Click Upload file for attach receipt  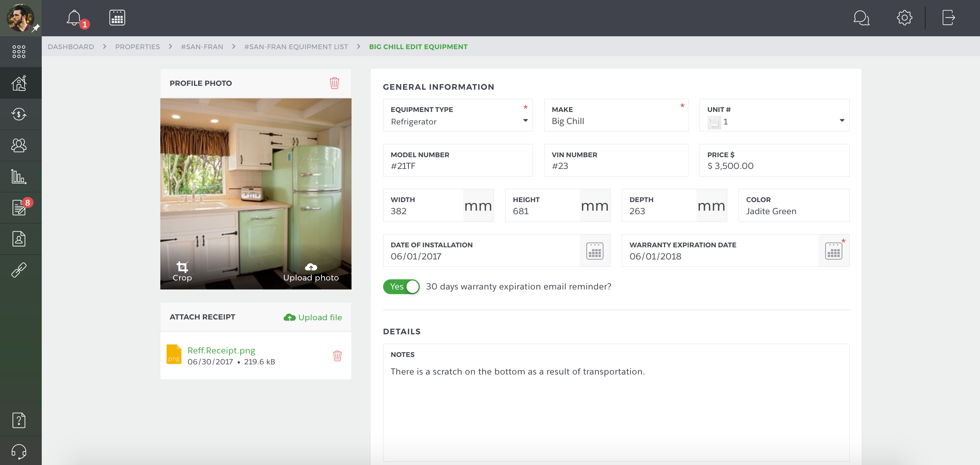coord(312,317)
